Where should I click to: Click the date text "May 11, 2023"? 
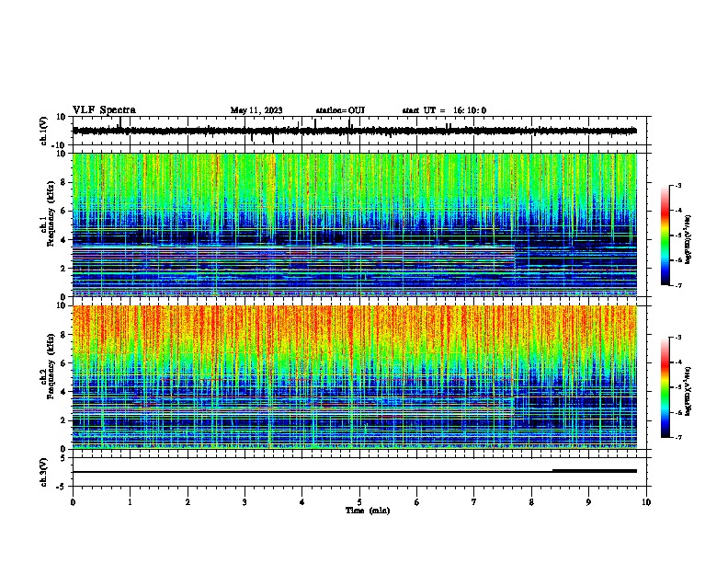coord(256,110)
